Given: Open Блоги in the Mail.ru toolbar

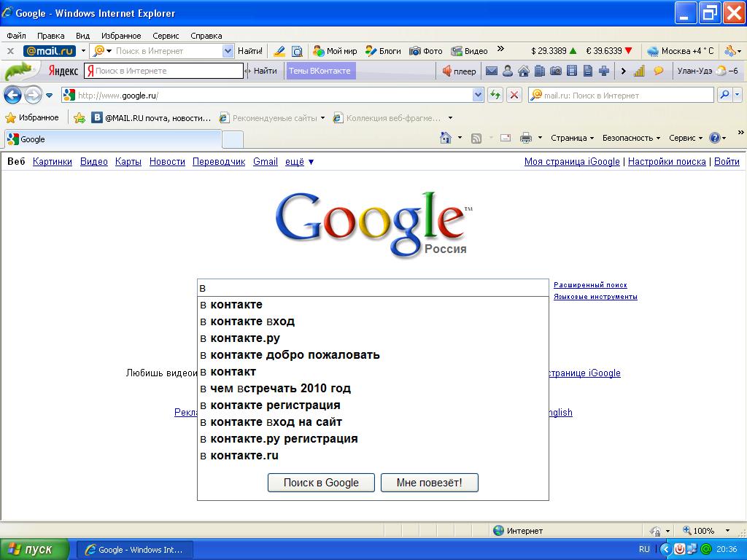Looking at the screenshot, I should [x=383, y=51].
